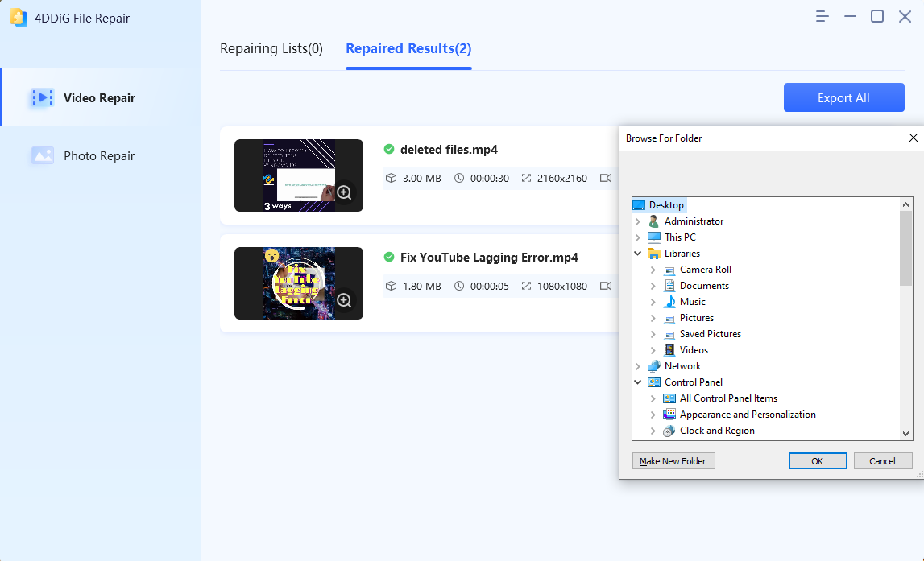The width and height of the screenshot is (924, 561).
Task: Select Desktop in the folder tree
Action: (666, 205)
